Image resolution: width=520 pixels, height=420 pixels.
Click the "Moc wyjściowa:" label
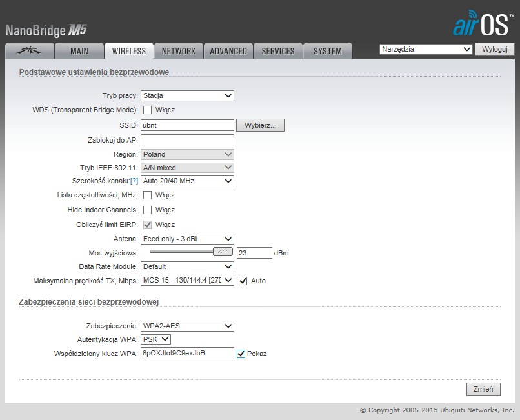[114, 253]
